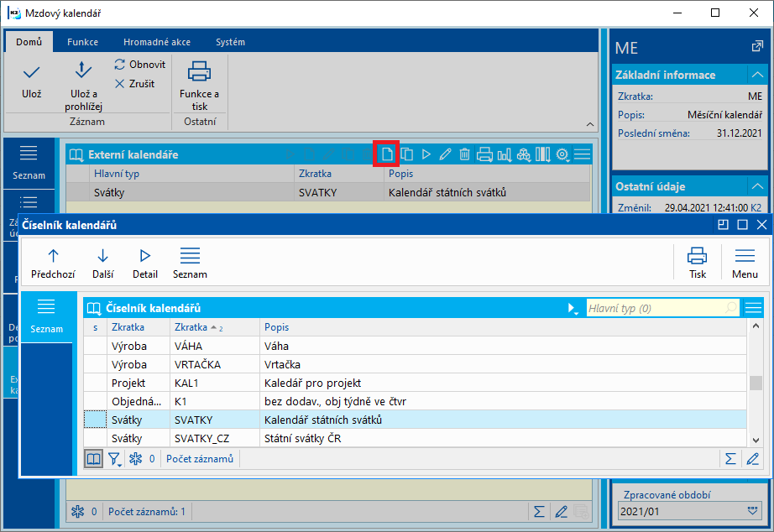Collapse the Ostatní údaje section

pos(757,186)
